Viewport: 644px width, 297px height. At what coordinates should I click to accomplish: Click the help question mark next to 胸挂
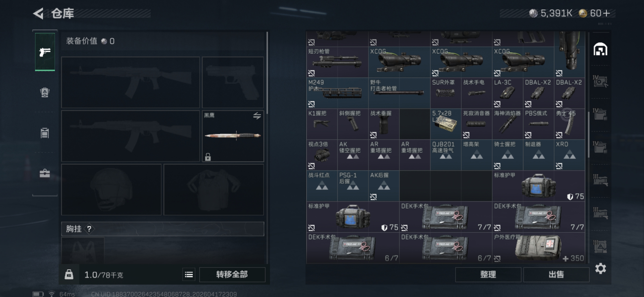click(89, 229)
